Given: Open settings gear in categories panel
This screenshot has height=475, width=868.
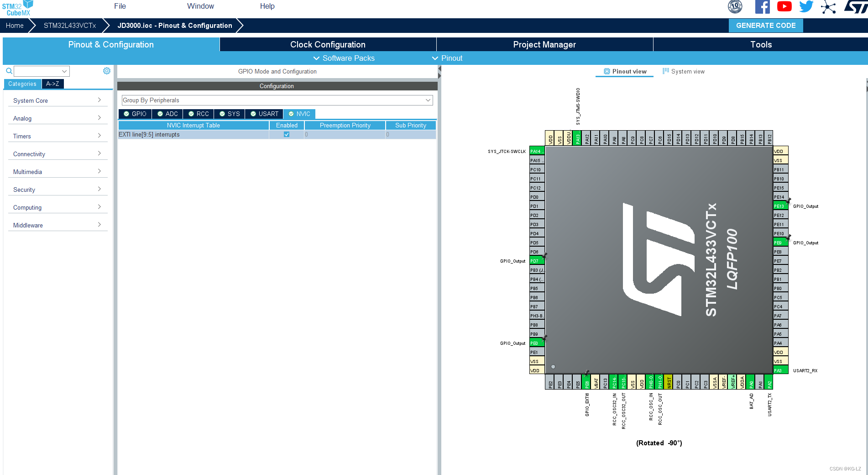Looking at the screenshot, I should click(x=107, y=71).
